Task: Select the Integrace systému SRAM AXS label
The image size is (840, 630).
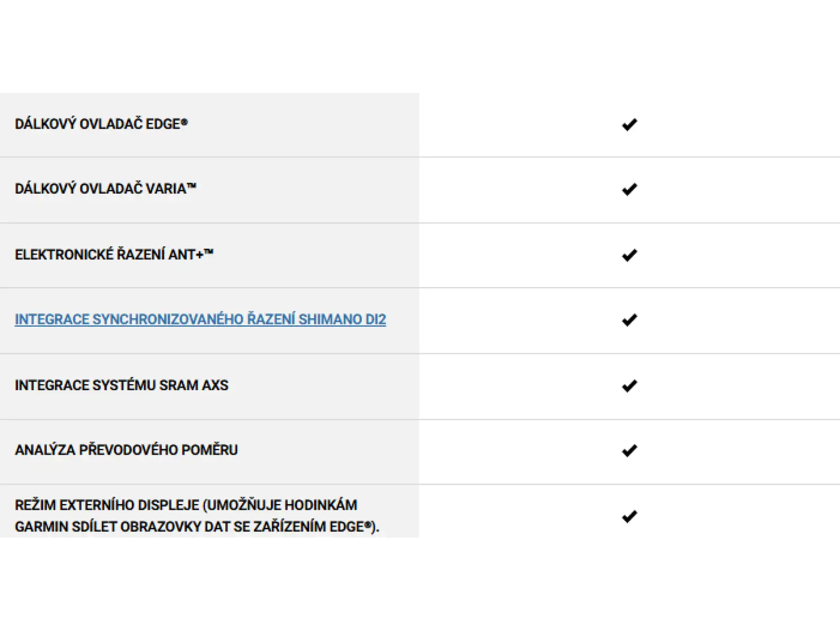Action: click(121, 385)
